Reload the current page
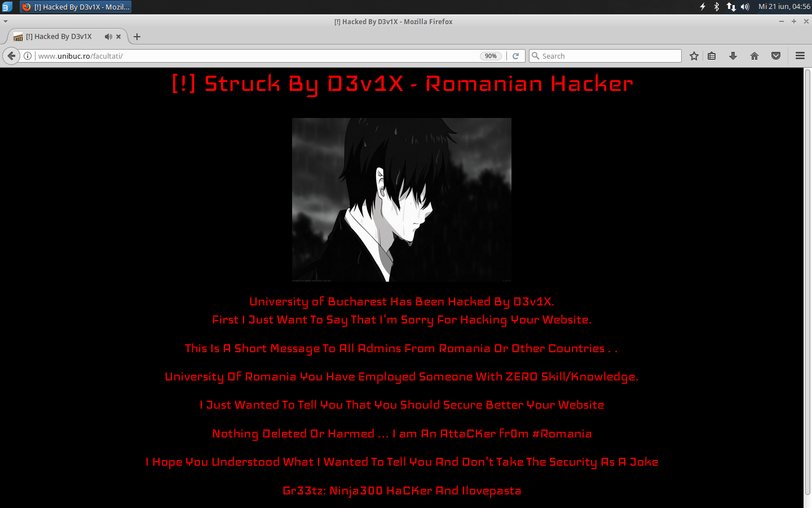This screenshot has width=812, height=508. tap(515, 56)
